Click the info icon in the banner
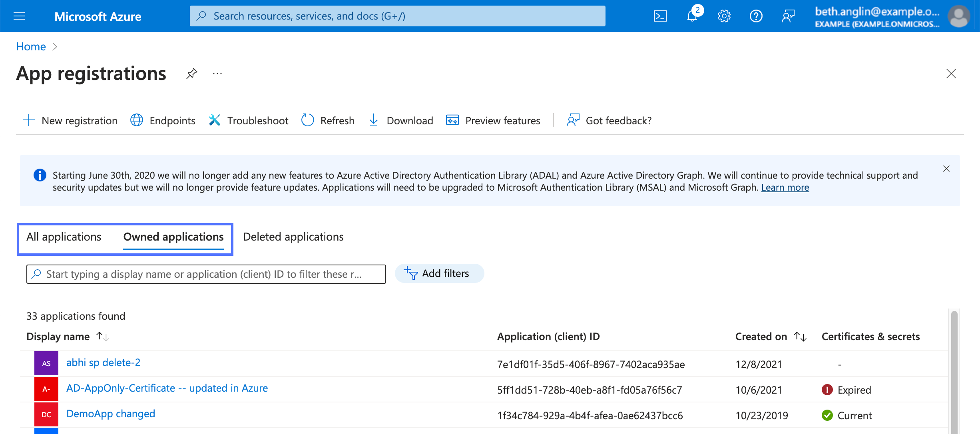Viewport: 980px width, 434px height. pyautogui.click(x=40, y=175)
